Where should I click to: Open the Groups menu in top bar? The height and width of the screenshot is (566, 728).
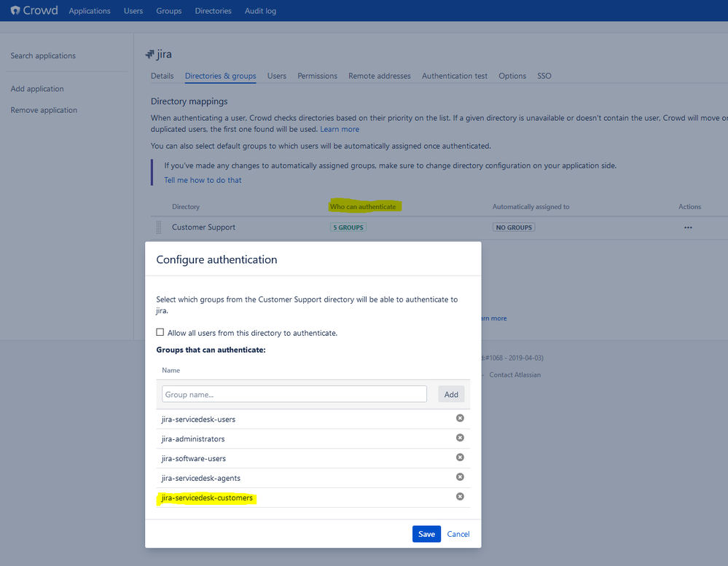pyautogui.click(x=168, y=11)
